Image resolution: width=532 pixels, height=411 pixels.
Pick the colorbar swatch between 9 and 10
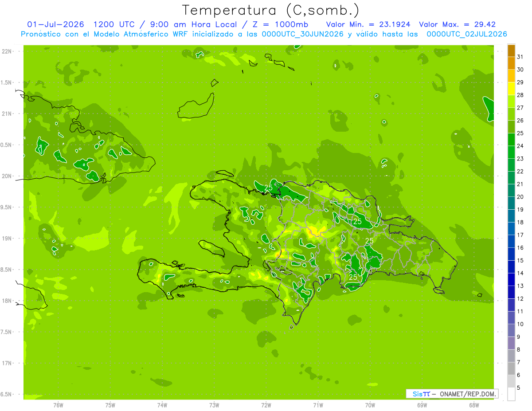[x=511, y=331]
